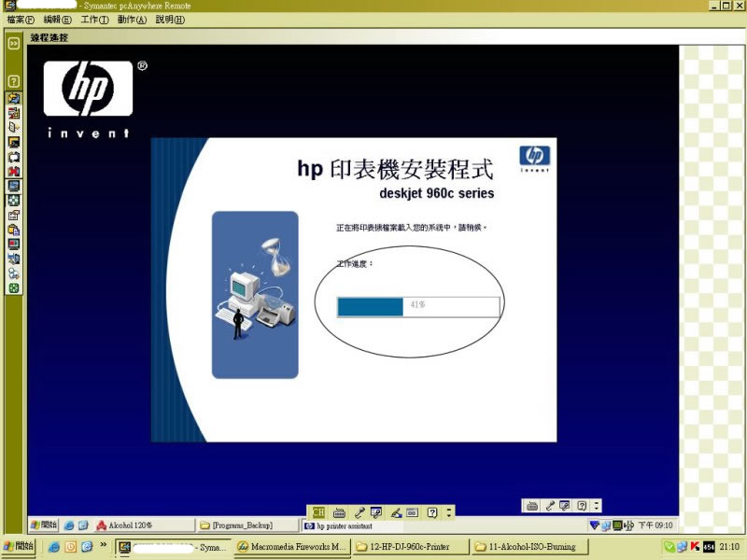Open the 動作(A) menu
Screen dimensions: 747x560
[132, 20]
